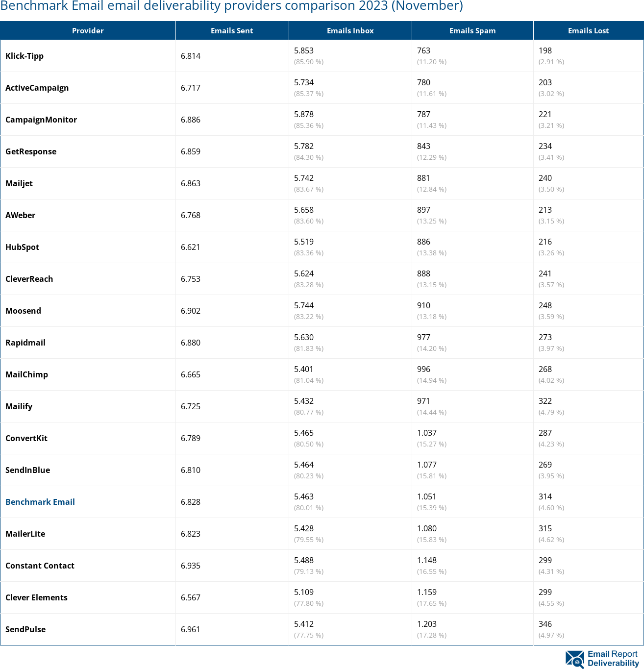
Task: Select the GetResponse provider name
Action: (31, 151)
